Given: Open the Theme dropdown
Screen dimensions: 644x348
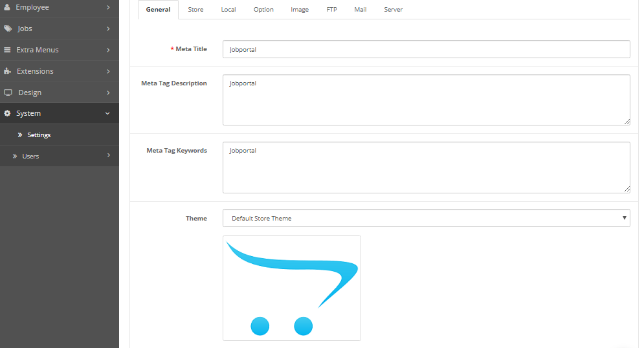Looking at the screenshot, I should (426, 218).
